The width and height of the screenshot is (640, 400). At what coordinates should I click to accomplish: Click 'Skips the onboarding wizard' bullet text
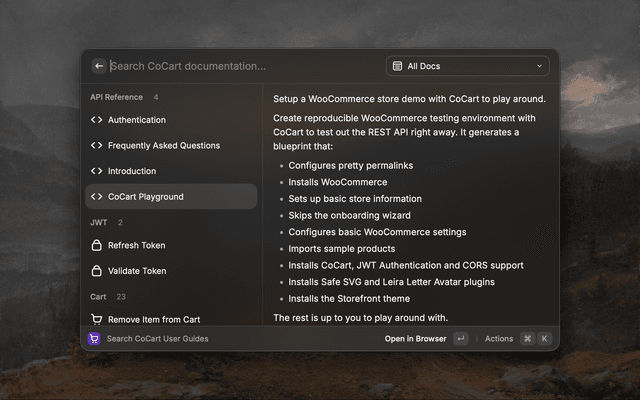[x=349, y=215]
